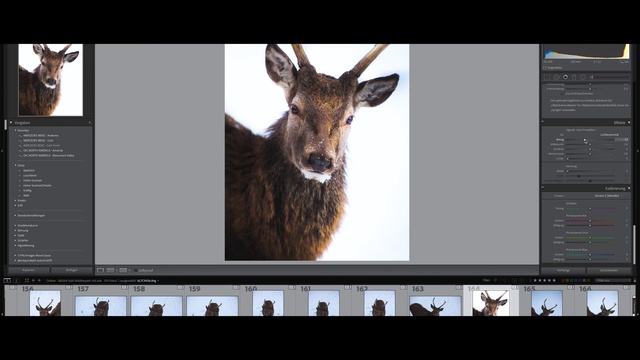Select the Radial Filter tool
Viewport: 640px width, 360px height.
pos(583,77)
